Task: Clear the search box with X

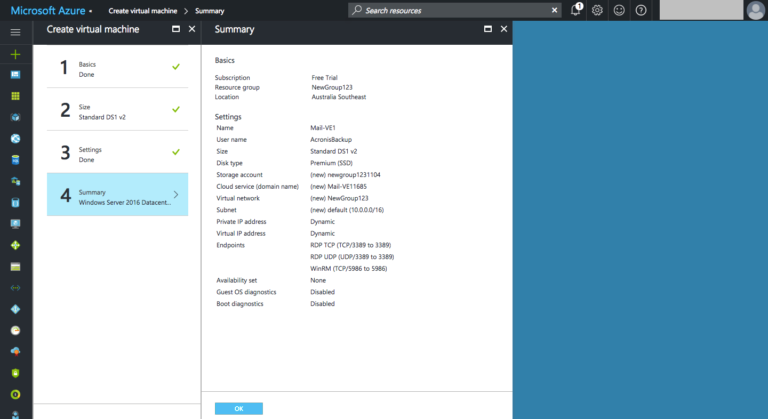Action: pos(554,10)
